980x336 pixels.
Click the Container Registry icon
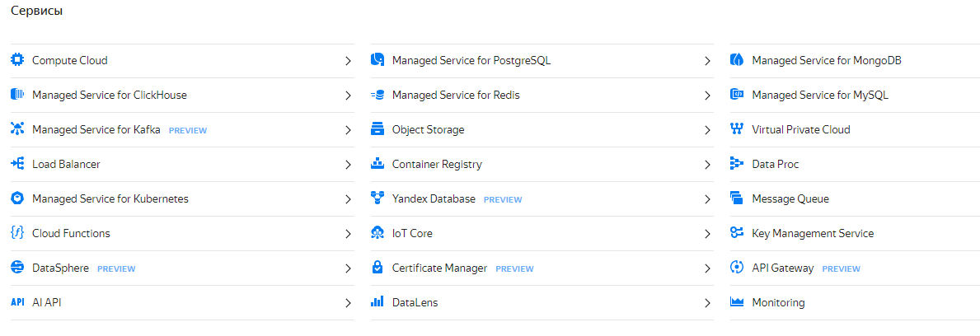coord(377,164)
